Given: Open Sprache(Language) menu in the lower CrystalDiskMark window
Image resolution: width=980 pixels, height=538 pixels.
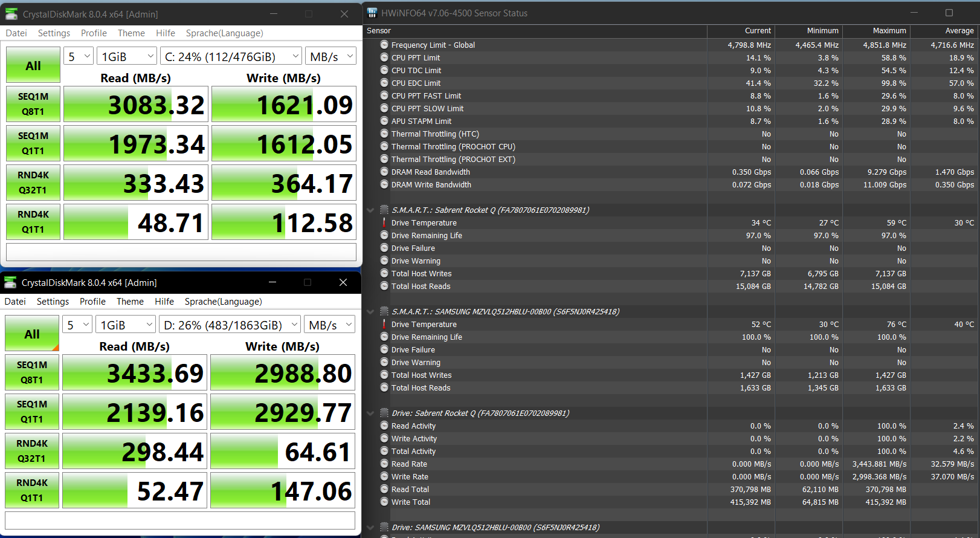Looking at the screenshot, I should [224, 301].
